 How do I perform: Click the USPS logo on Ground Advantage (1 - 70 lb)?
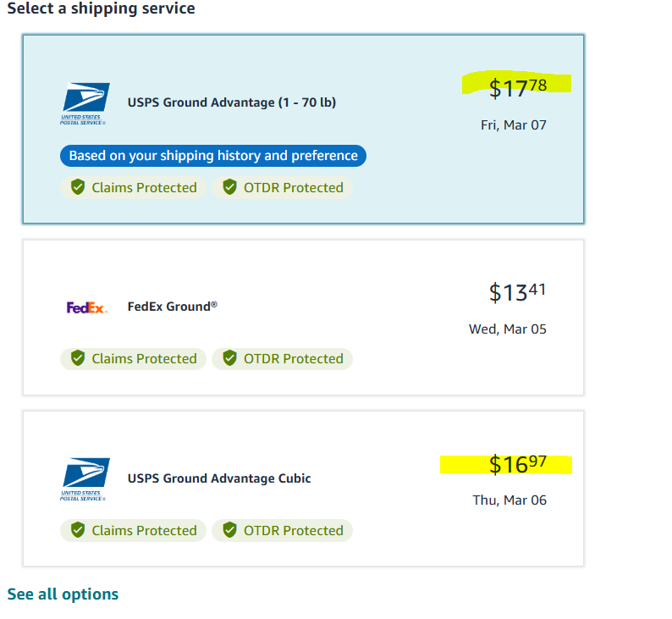coord(85,104)
